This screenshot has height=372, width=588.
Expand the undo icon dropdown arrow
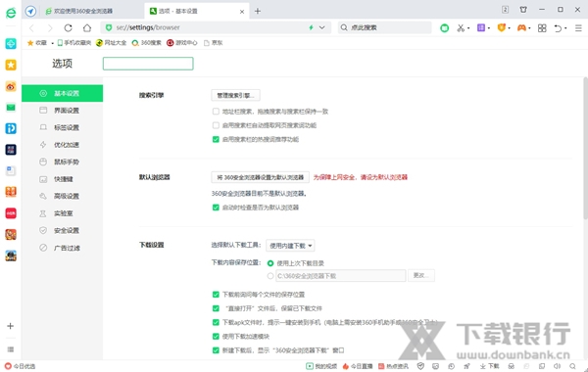[565, 28]
